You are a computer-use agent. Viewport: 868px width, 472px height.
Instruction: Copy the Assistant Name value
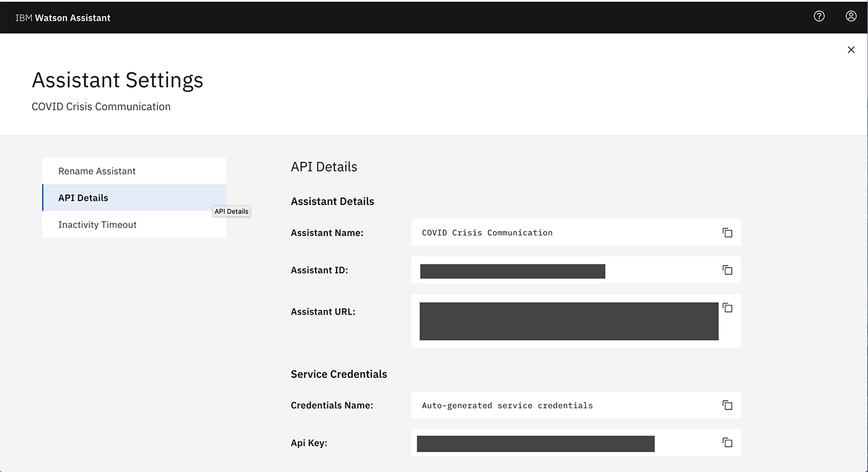(x=727, y=233)
